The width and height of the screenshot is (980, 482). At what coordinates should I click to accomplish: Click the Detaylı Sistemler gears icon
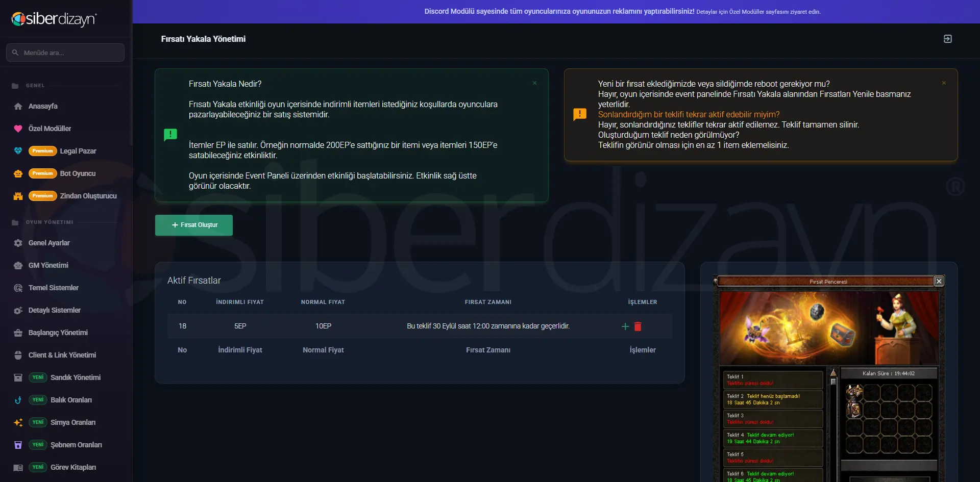[x=18, y=310]
